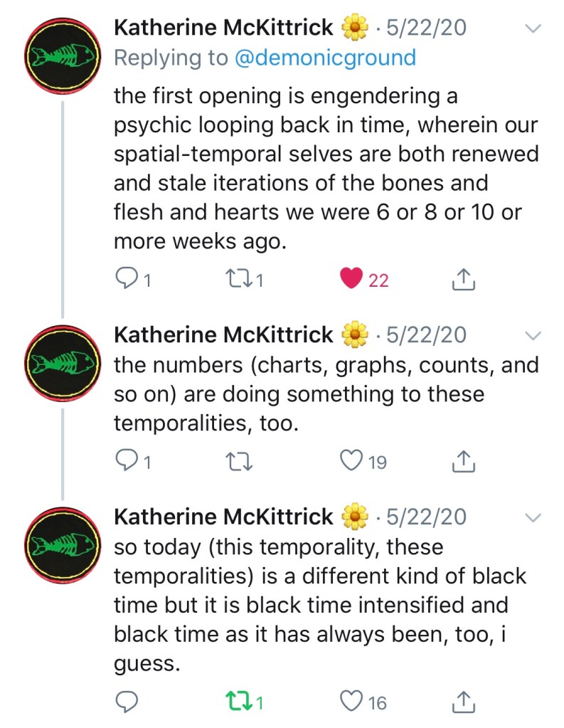Open the third tweet's chevron menu
This screenshot has width=564, height=728.
pos(531,517)
